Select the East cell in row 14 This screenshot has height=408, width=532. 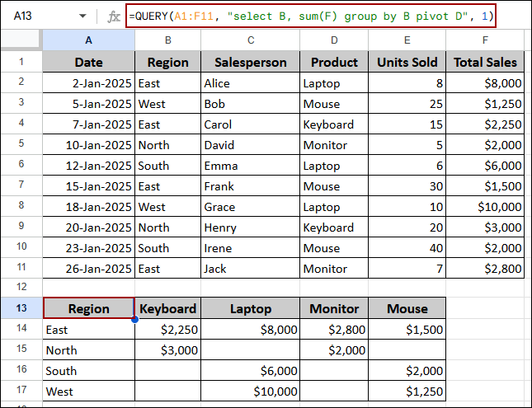tap(88, 330)
